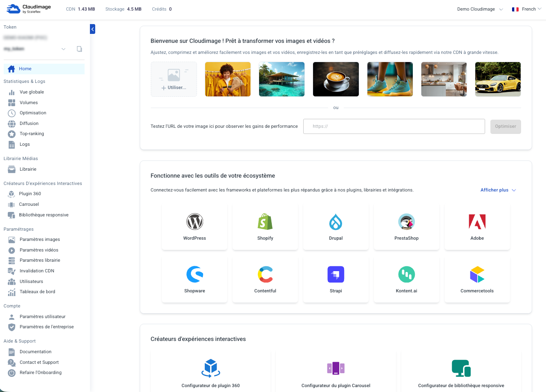Image resolution: width=546 pixels, height=392 pixels.
Task: Click the image URL https:// field
Action: pyautogui.click(x=394, y=127)
